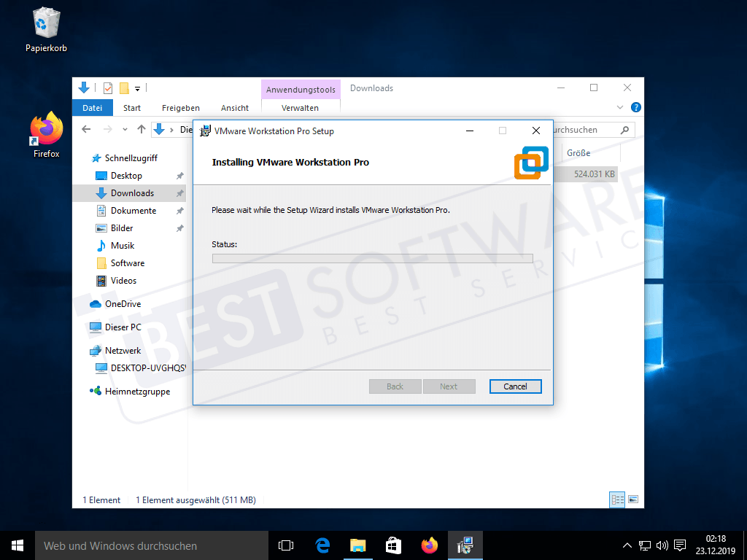Cancel the VMware Workstation Pro installation
The height and width of the screenshot is (560, 747).
[x=515, y=386]
